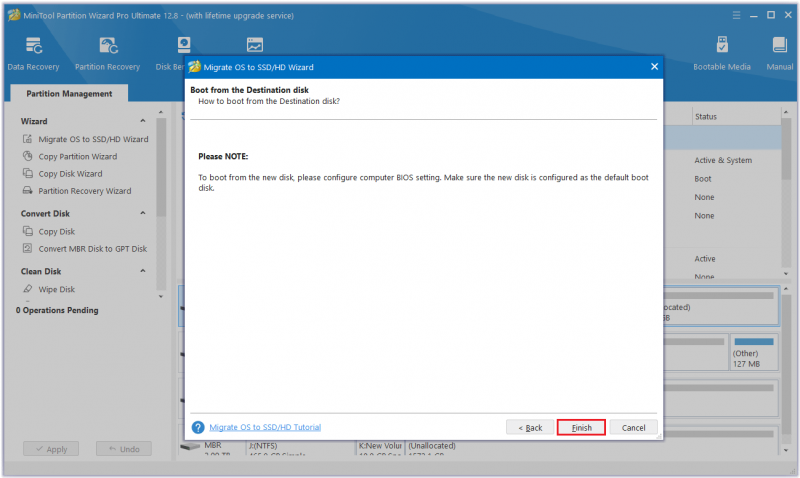800x478 pixels.
Task: Open the Data Recovery tool
Action: pos(33,54)
